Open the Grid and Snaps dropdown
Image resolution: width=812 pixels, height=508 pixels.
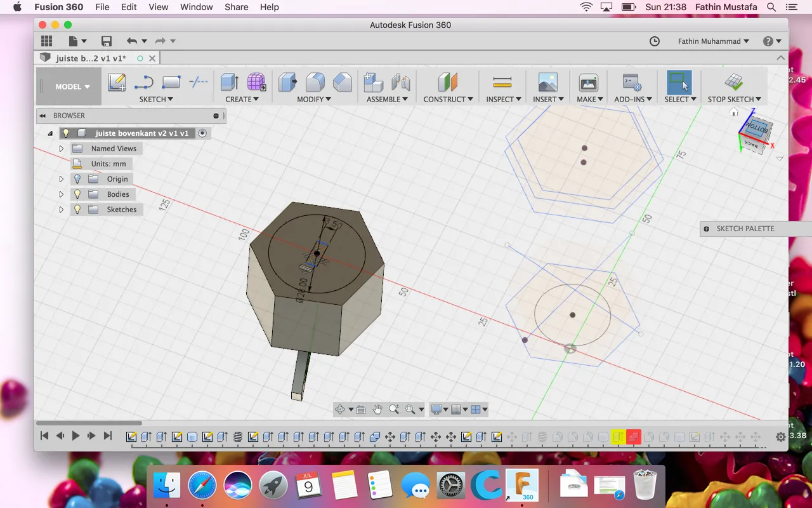pos(459,410)
